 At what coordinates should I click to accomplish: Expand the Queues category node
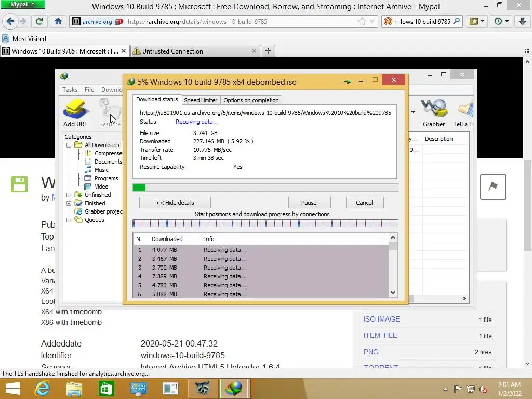click(x=69, y=220)
